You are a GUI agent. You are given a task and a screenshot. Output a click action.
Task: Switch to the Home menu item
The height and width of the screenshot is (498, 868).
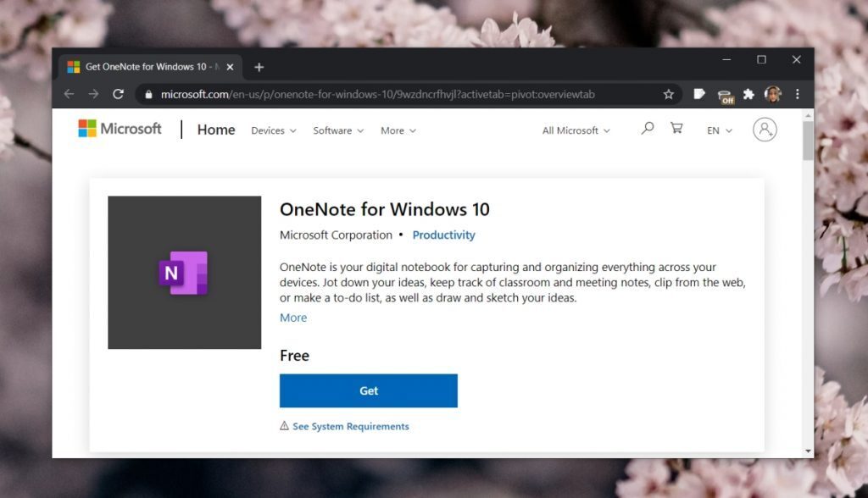click(x=215, y=130)
